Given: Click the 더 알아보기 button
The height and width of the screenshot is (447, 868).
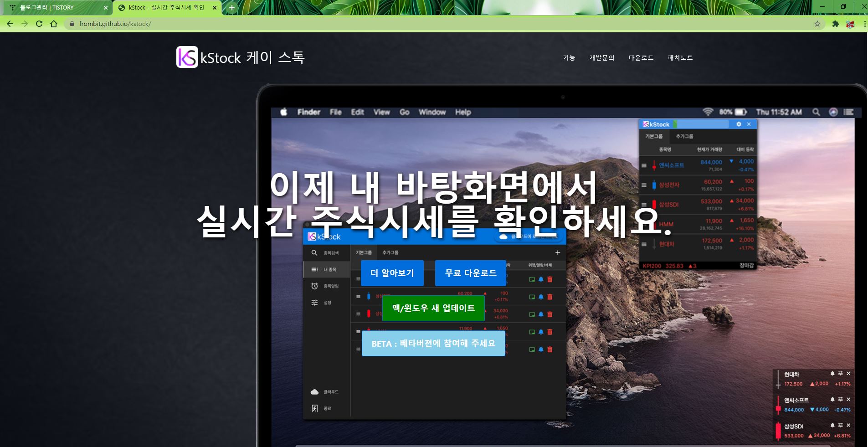Looking at the screenshot, I should tap(392, 273).
